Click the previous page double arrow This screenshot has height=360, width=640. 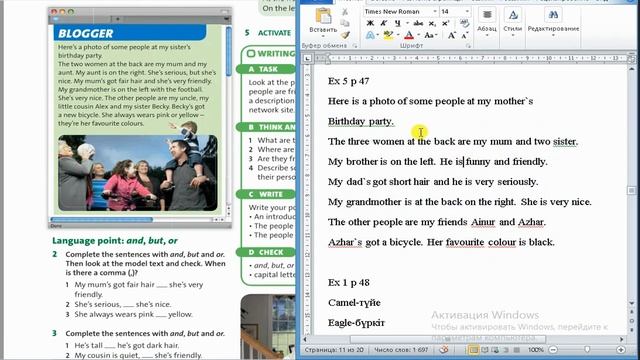click(x=631, y=311)
